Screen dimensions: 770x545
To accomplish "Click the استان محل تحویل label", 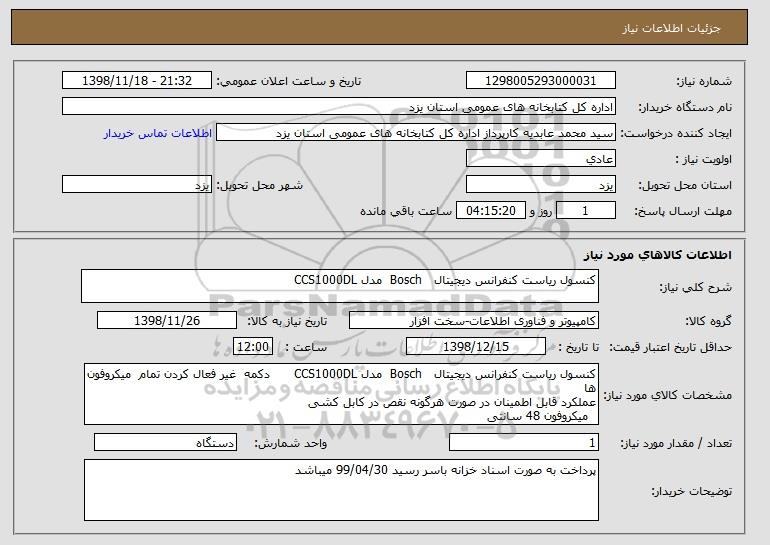I will [x=685, y=185].
